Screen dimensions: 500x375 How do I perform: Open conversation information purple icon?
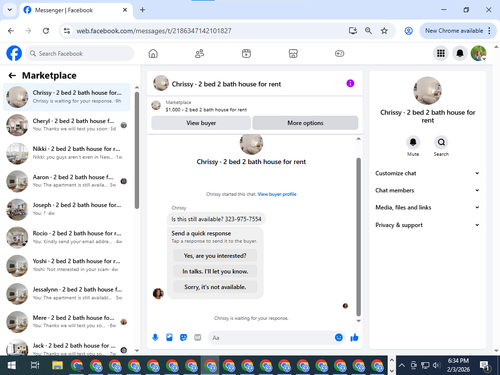pyautogui.click(x=350, y=83)
